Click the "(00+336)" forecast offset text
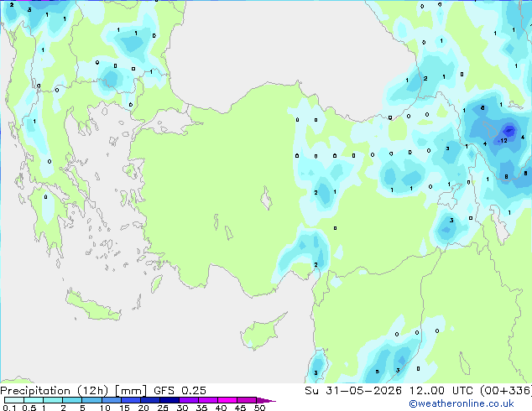This screenshot has height=411, width=532. 505,391
